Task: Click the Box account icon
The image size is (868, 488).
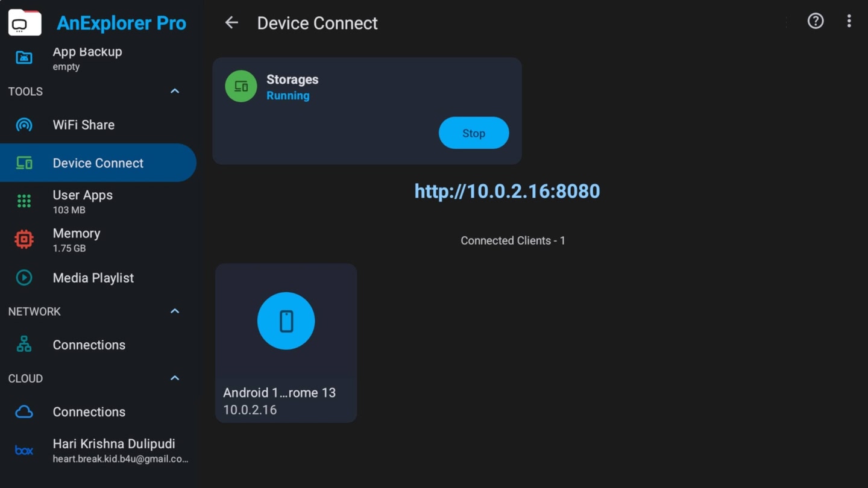Action: 24,449
